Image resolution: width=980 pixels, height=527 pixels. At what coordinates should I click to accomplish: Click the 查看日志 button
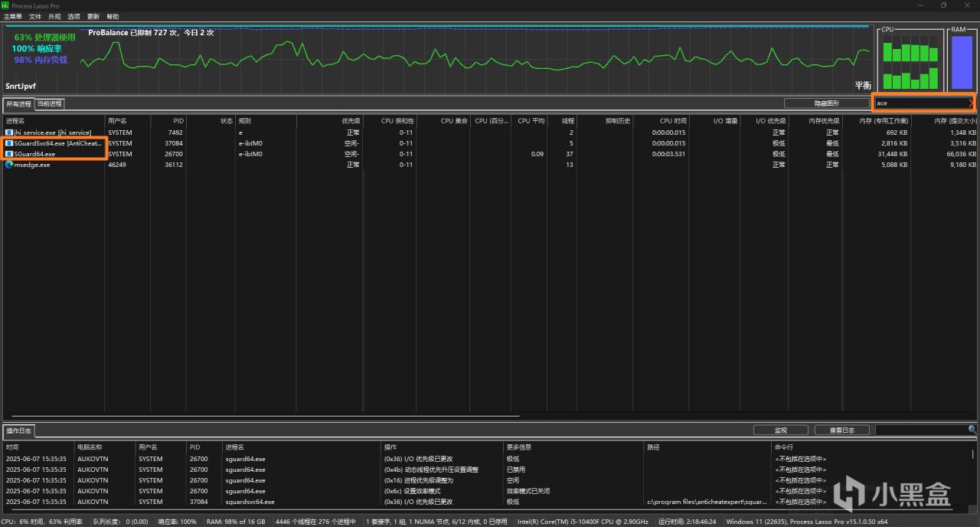point(841,430)
